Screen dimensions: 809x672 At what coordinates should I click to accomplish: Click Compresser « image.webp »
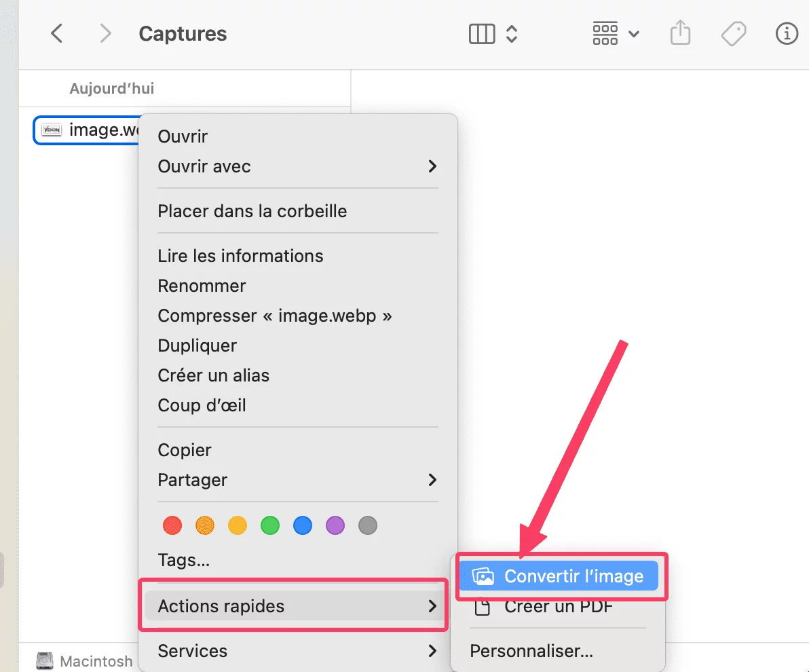[297, 316]
